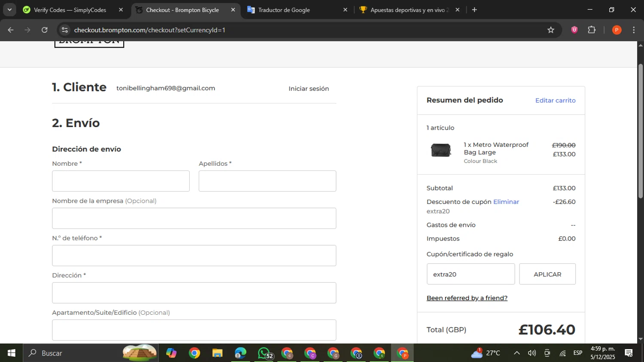Click the ESP language indicator
Screen dimensions: 644x362
tap(578, 353)
